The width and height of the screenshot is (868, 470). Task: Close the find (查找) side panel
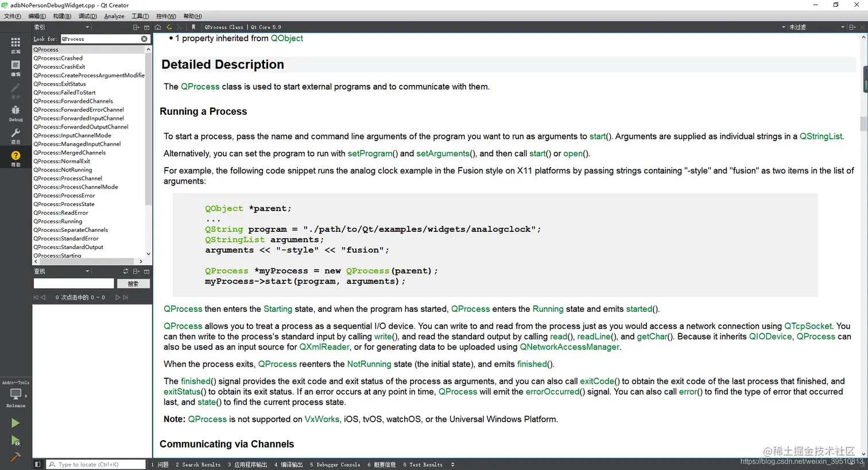pos(146,271)
